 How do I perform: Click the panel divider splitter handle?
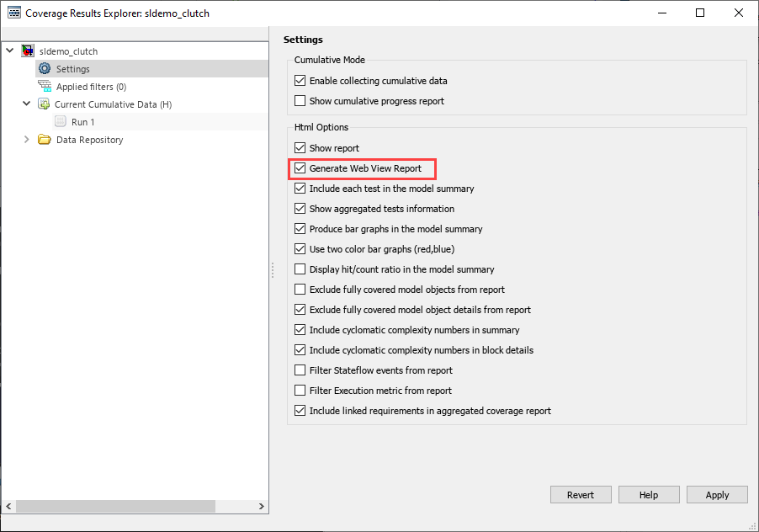[272, 269]
